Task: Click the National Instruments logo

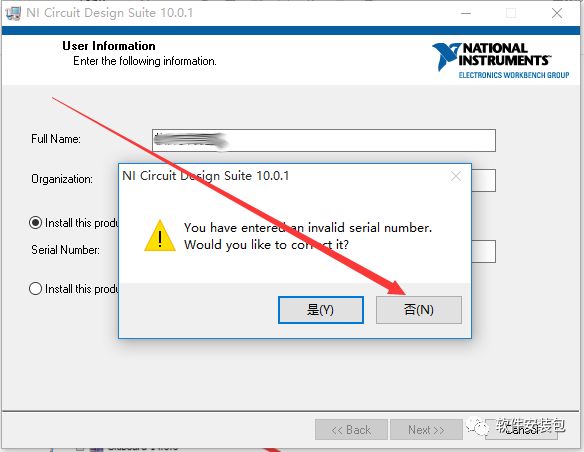Action: click(x=500, y=60)
